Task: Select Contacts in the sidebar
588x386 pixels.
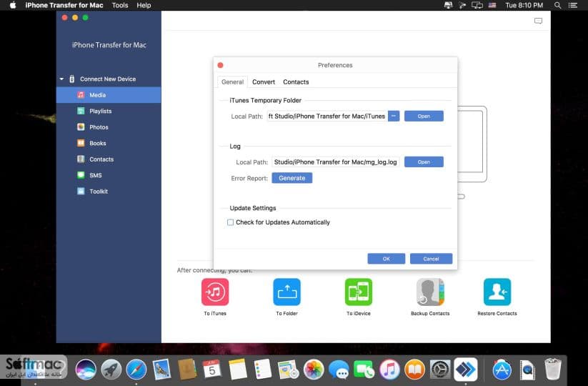Action: 109,159
